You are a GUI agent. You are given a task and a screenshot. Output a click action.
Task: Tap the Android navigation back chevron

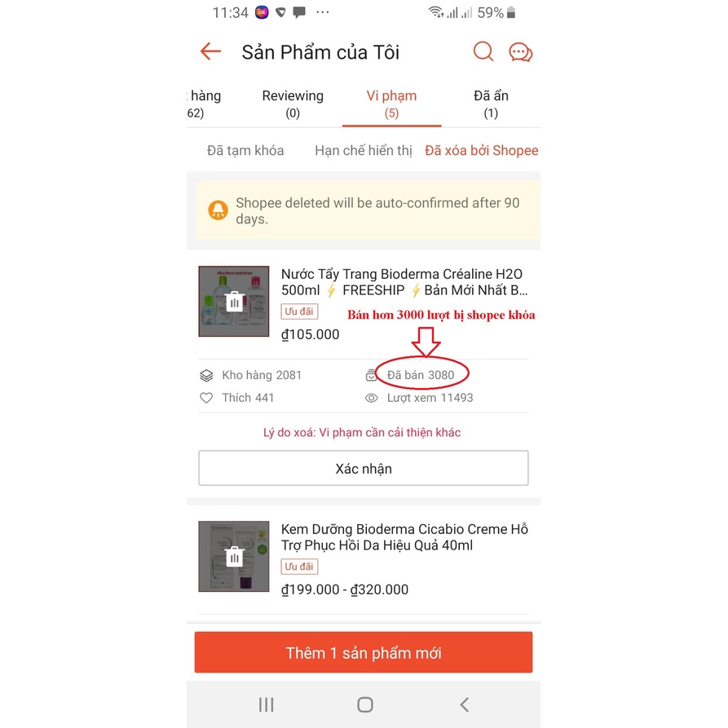coord(465,704)
